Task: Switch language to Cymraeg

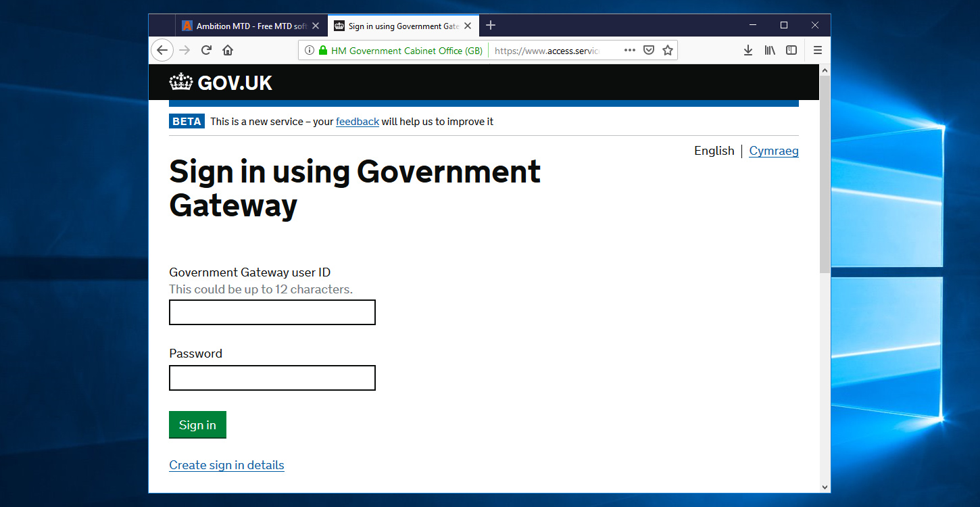Action: point(774,151)
